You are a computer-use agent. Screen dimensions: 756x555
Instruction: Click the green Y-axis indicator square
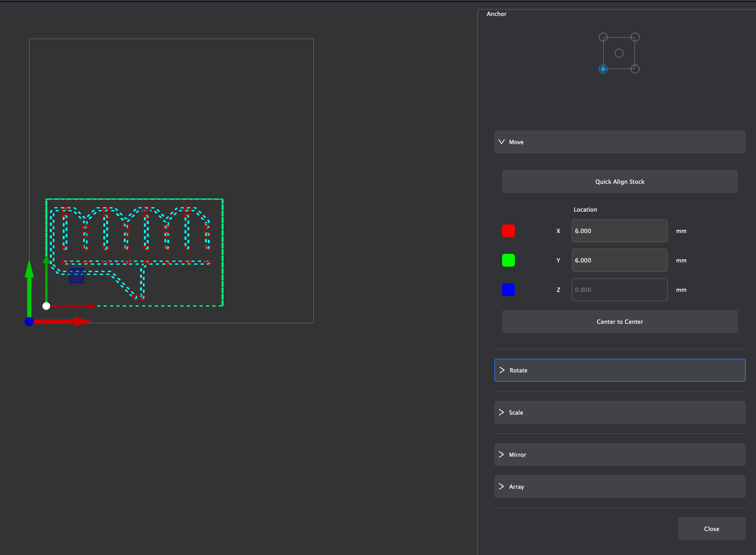[508, 260]
